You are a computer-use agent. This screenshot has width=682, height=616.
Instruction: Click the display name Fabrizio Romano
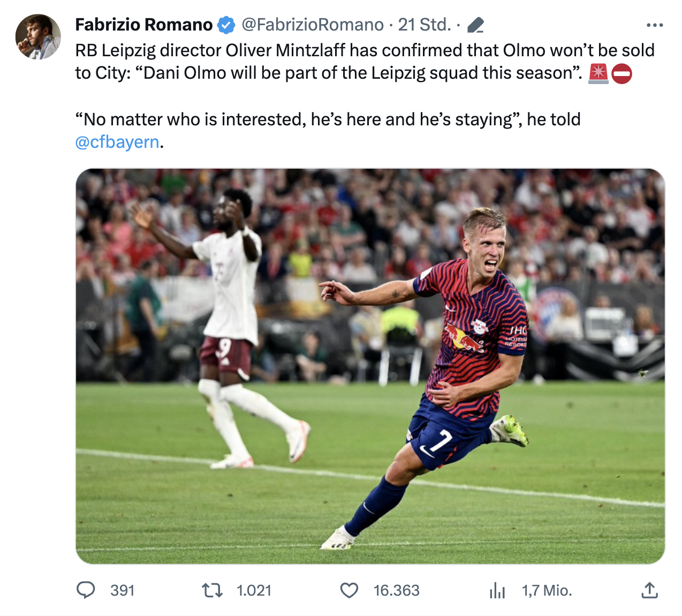[143, 25]
